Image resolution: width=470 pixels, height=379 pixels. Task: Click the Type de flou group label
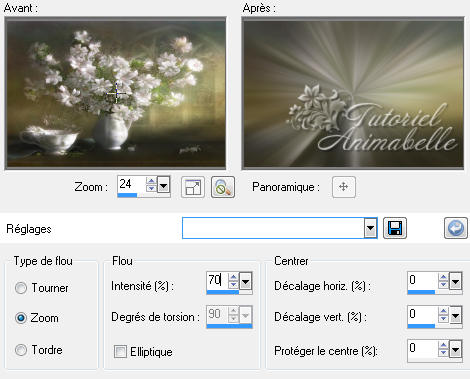(43, 261)
